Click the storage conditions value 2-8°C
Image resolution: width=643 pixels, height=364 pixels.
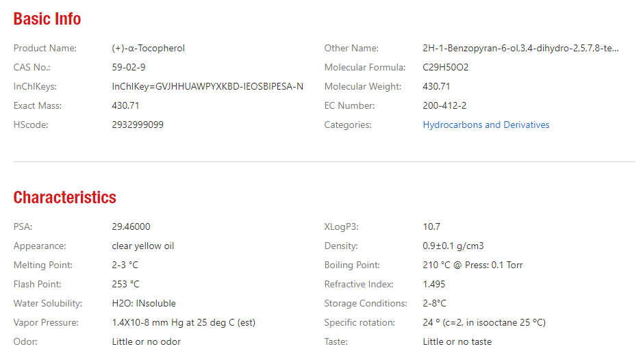pos(434,304)
